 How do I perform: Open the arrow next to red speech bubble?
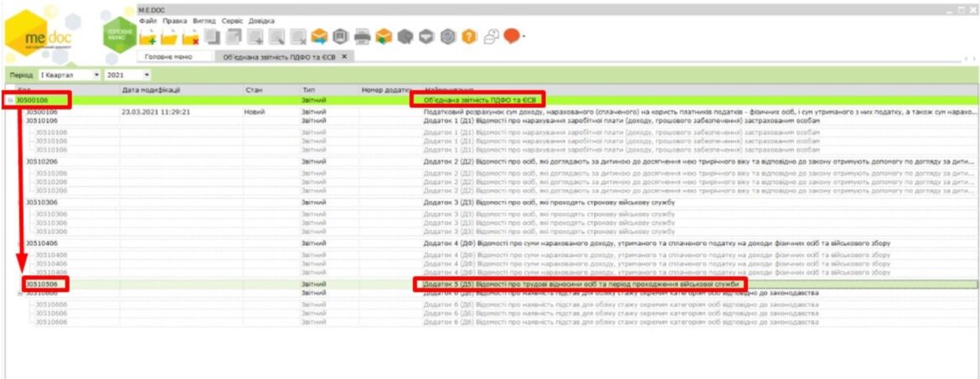tap(524, 38)
